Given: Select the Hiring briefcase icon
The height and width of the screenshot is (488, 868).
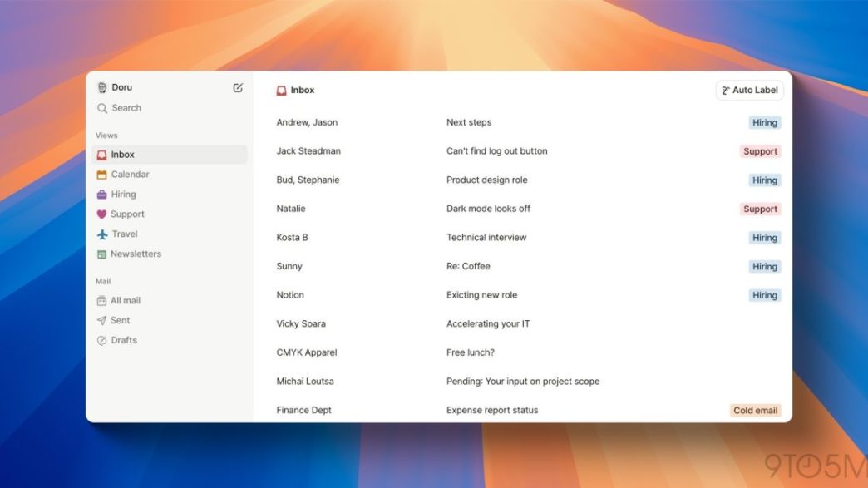Looking at the screenshot, I should coord(101,195).
